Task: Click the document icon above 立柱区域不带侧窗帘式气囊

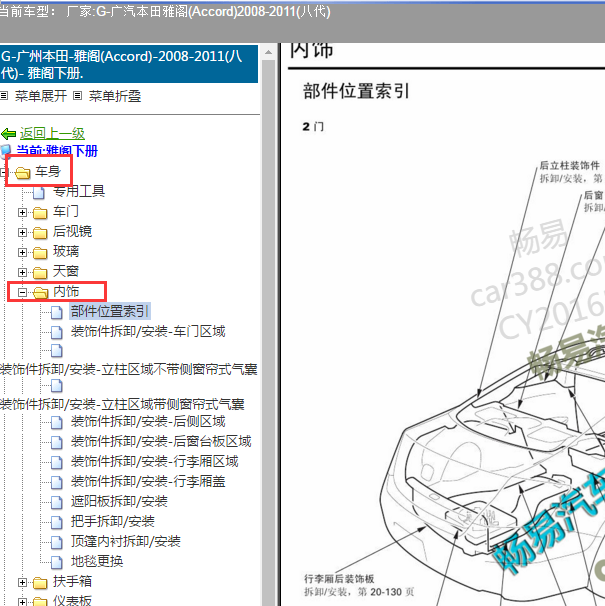Action: [56, 351]
